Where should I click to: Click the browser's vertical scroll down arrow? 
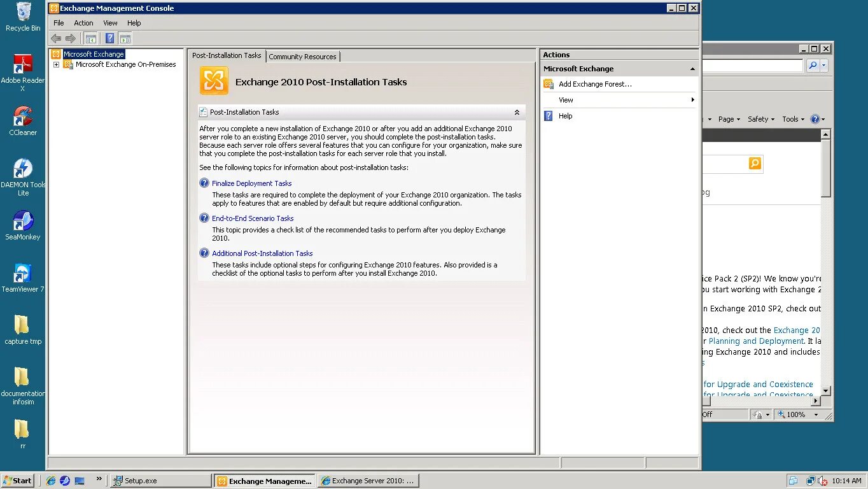pos(826,391)
